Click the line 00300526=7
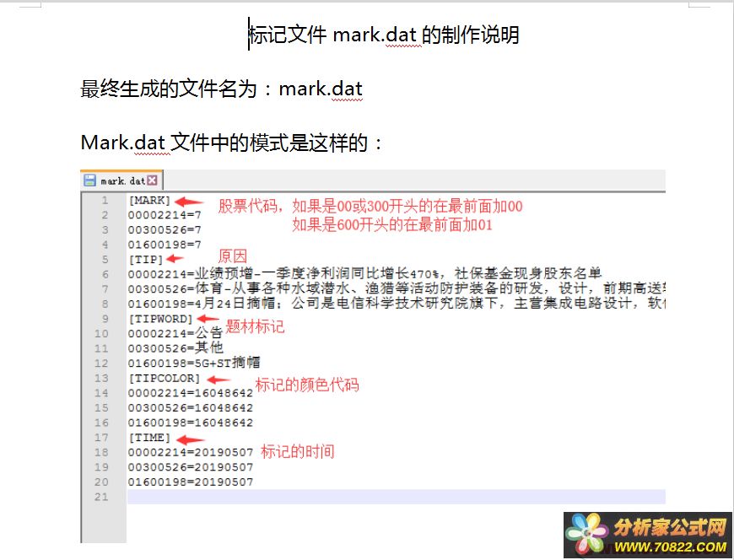Viewport: 734px width, 560px height. pyautogui.click(x=165, y=230)
